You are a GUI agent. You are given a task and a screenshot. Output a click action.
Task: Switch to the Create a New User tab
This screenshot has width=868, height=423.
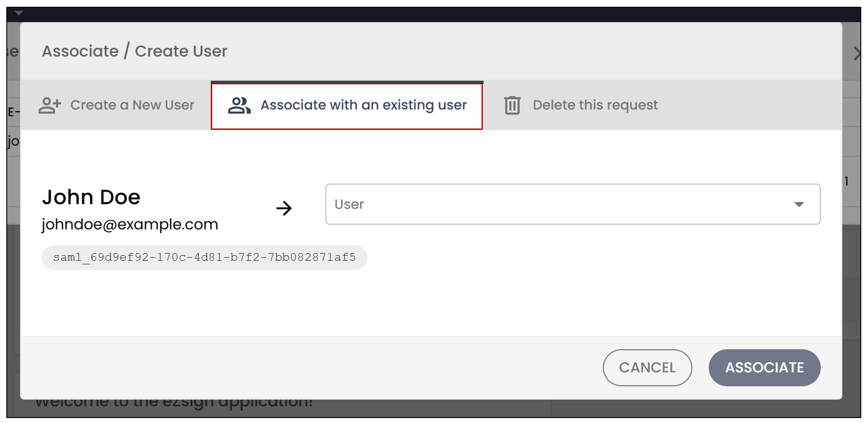coord(116,105)
